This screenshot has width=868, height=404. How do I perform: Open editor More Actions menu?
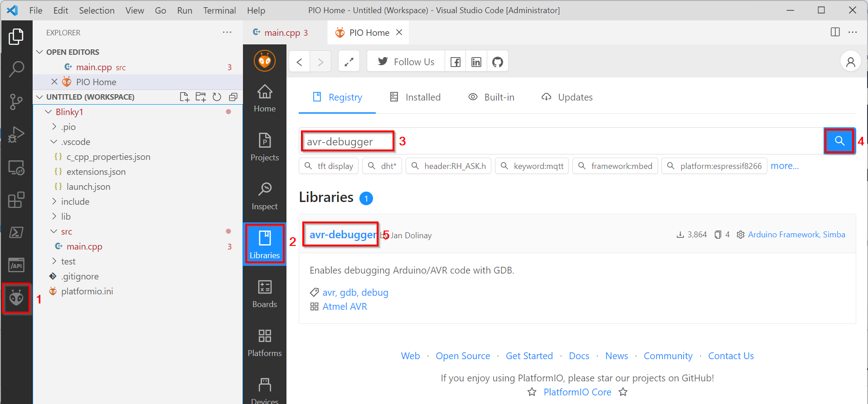[853, 32]
